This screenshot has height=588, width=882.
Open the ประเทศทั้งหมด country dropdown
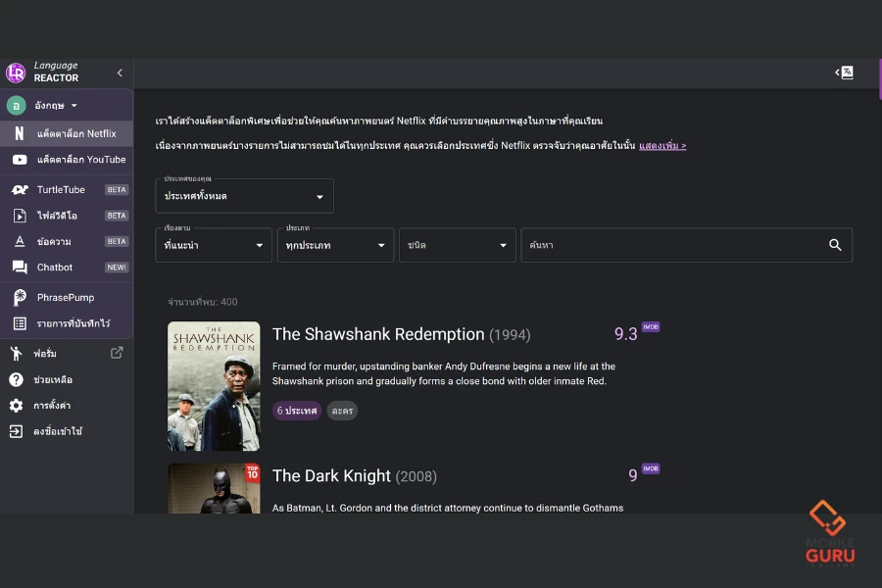point(244,196)
